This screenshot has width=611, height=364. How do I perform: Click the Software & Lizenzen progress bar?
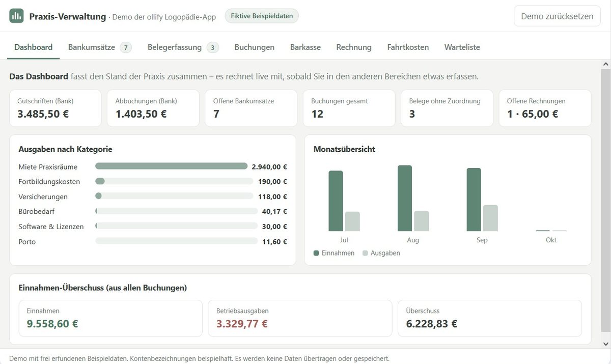(176, 226)
